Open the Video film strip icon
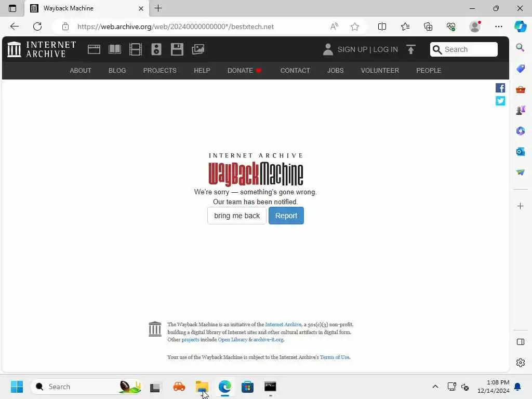The width and height of the screenshot is (532, 399). 136,49
